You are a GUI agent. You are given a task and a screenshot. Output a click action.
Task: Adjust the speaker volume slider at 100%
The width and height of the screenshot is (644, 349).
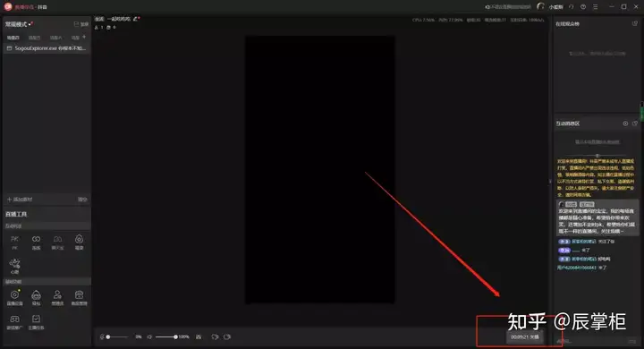(166, 337)
